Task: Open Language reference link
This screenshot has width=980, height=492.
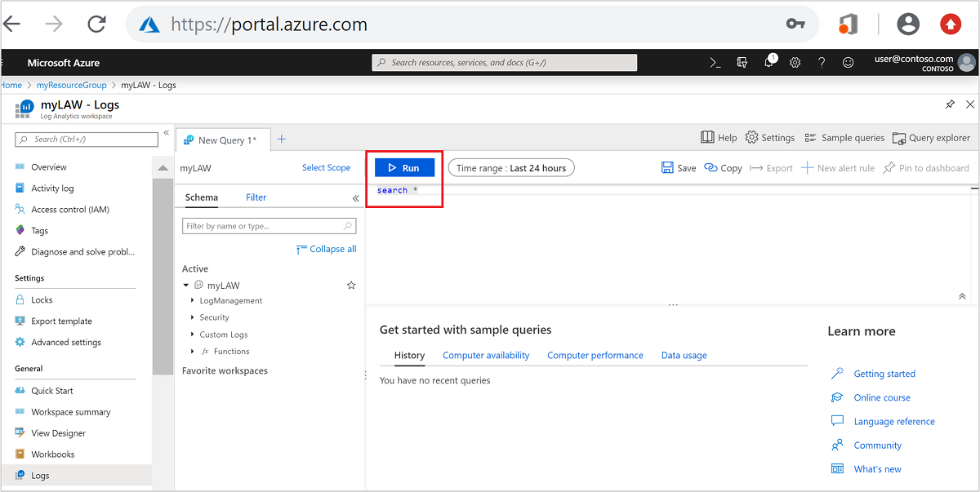Action: [x=894, y=421]
